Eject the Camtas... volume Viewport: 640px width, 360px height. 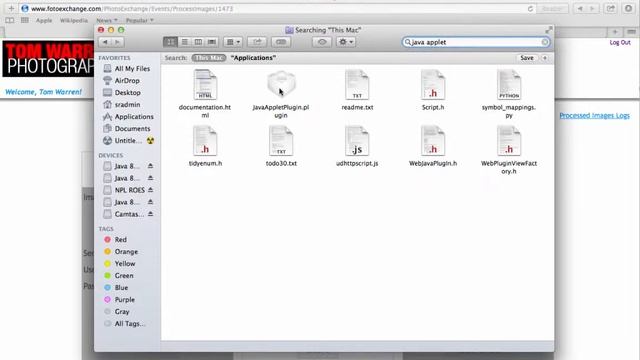(150, 214)
